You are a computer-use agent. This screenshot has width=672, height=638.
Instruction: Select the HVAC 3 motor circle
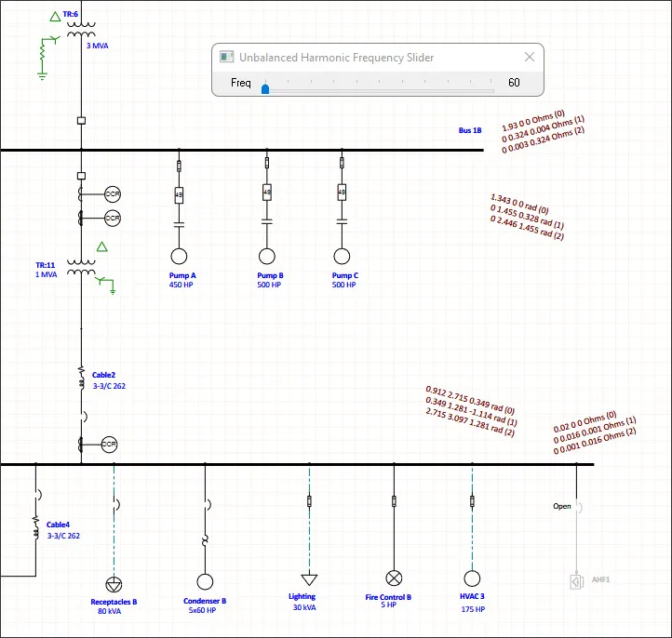472,578
